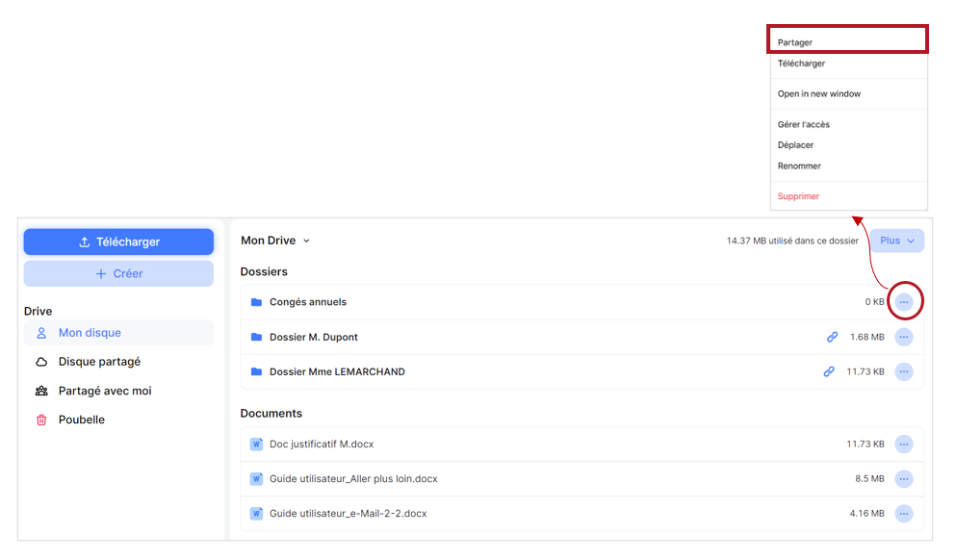Viewport: 956px width, 560px height.
Task: Expand the Mon Drive breadcrumb dropdown
Action: coord(306,241)
